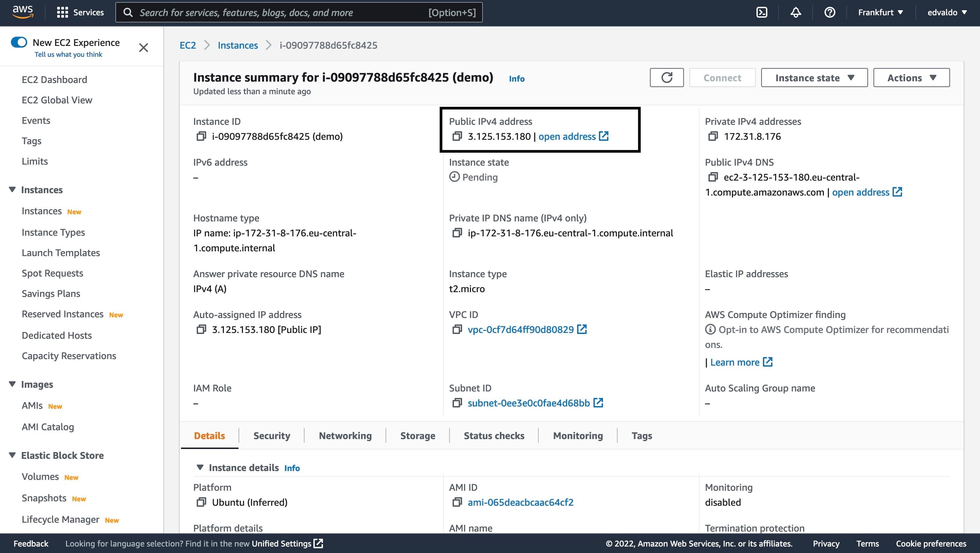Open address link for Public IPv4 address
Viewport: 980px width, 553px height.
coord(573,136)
